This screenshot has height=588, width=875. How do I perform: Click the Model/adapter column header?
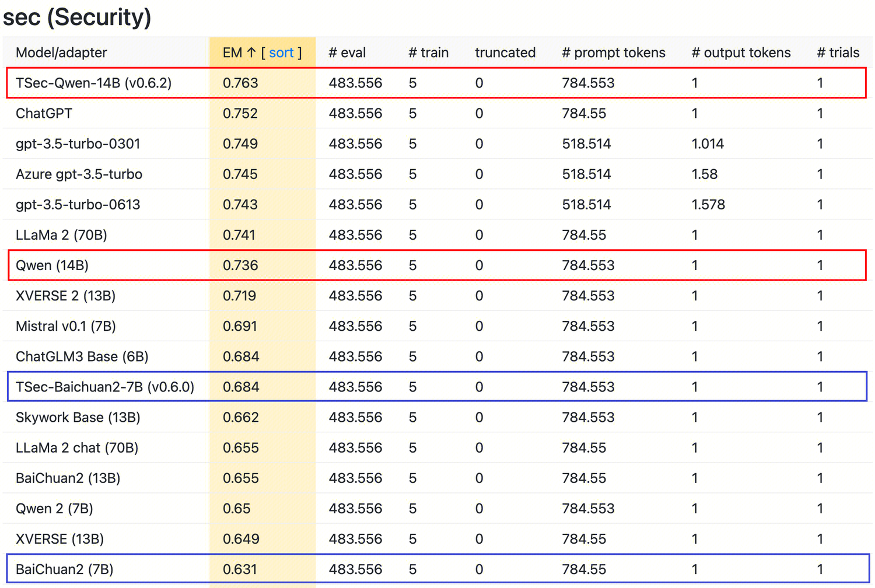(x=61, y=53)
